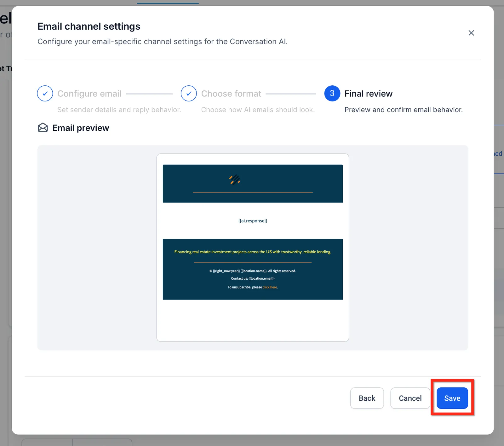The image size is (504, 446).
Task: Select the Configure email step label
Action: pos(89,94)
